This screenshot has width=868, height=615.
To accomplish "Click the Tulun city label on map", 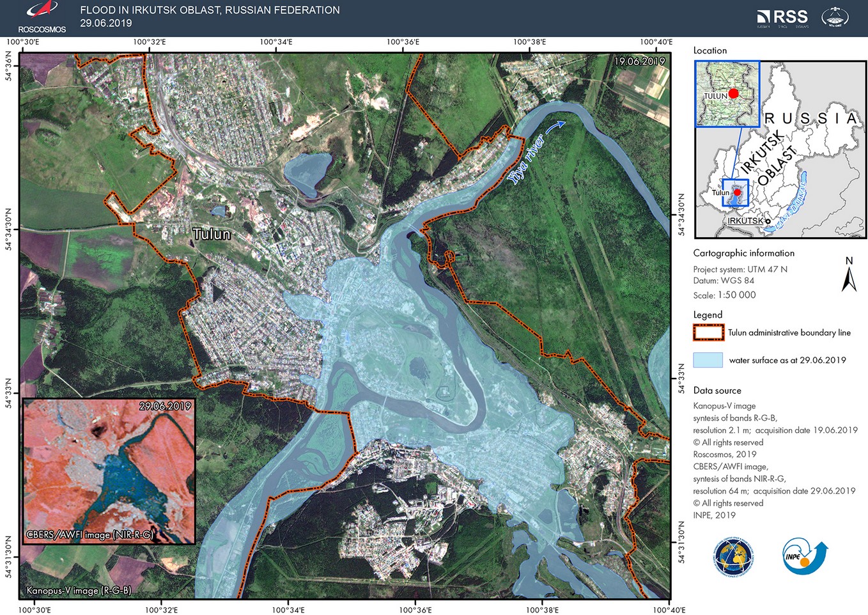I will click(x=212, y=234).
